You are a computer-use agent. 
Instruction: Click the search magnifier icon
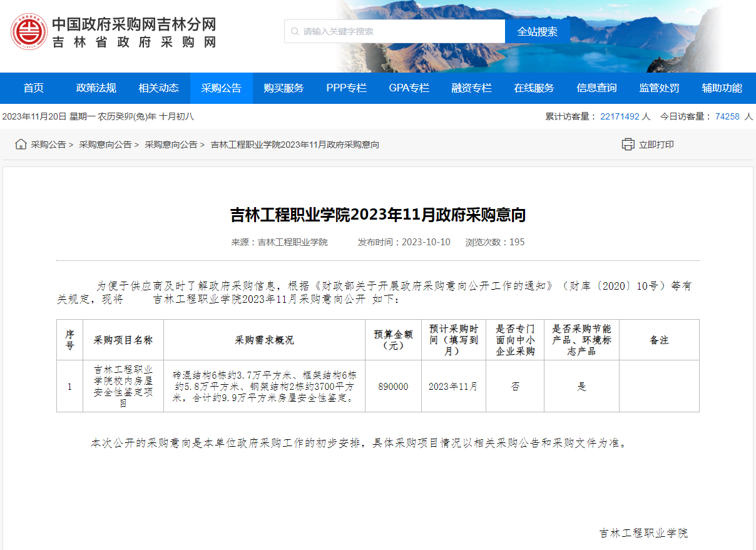[294, 31]
